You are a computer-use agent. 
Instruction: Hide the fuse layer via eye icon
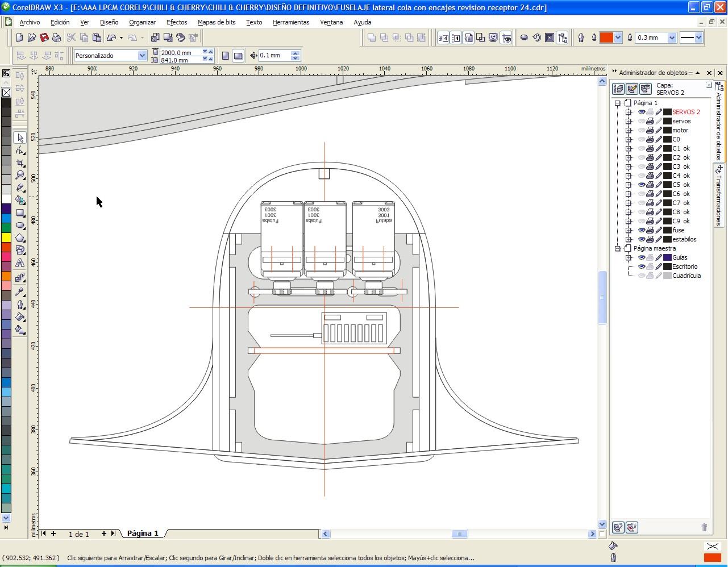[x=641, y=230]
